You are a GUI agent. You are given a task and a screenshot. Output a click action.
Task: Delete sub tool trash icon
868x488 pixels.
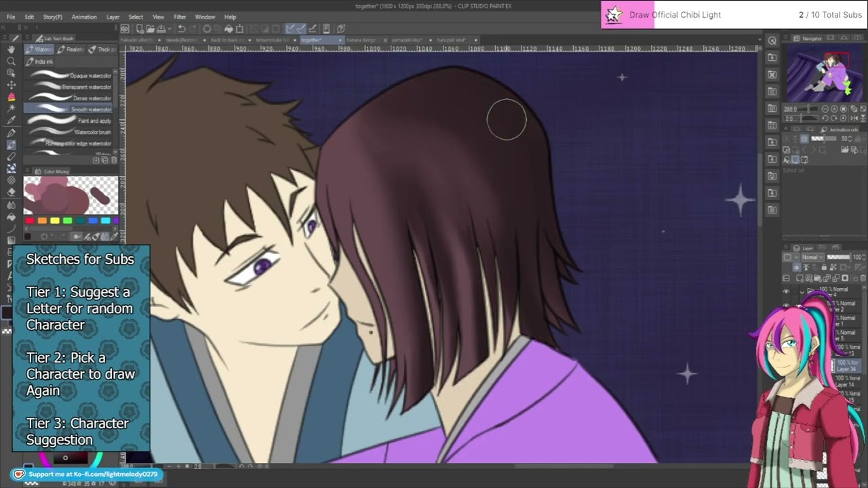pos(114,160)
